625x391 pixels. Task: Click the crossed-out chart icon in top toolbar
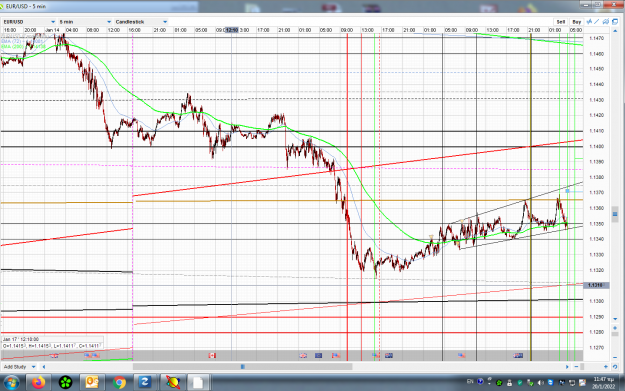click(606, 22)
